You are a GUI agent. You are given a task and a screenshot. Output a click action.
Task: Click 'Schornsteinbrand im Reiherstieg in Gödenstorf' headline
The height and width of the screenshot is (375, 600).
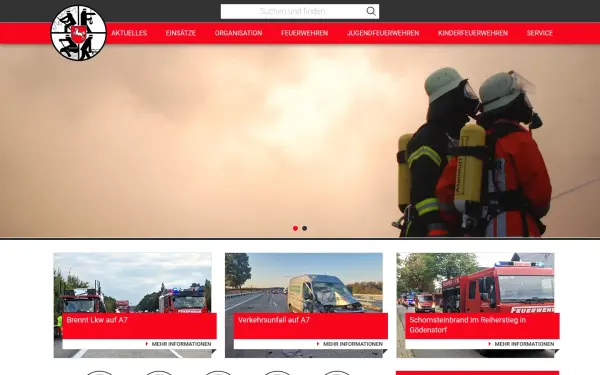pyautogui.click(x=467, y=325)
